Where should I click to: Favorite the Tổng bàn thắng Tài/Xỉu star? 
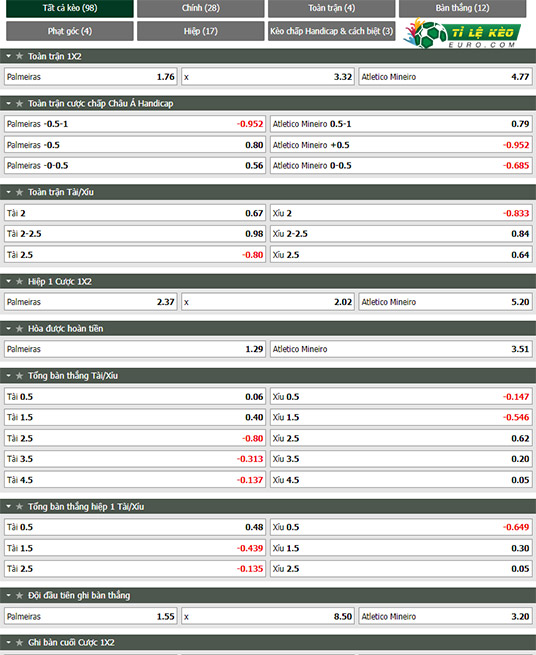pos(19,376)
